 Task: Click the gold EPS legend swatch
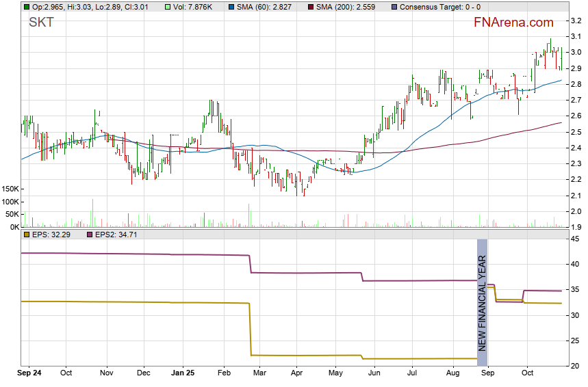click(26, 235)
